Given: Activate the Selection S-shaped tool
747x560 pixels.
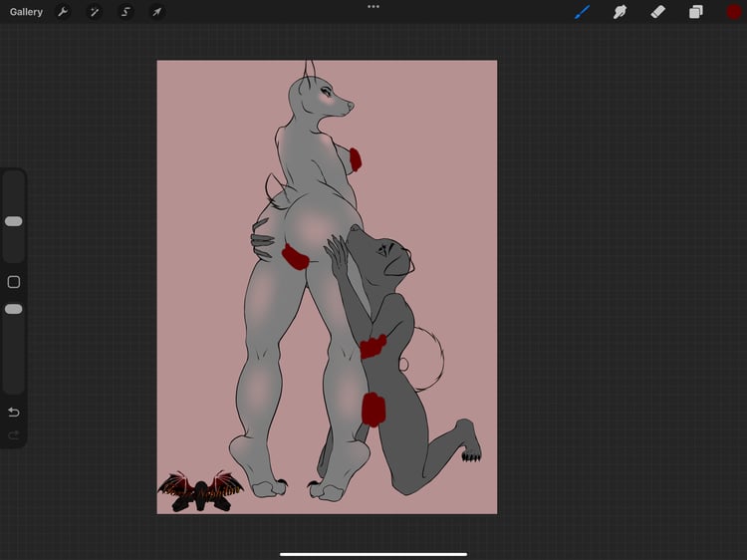Looking at the screenshot, I should (x=125, y=12).
